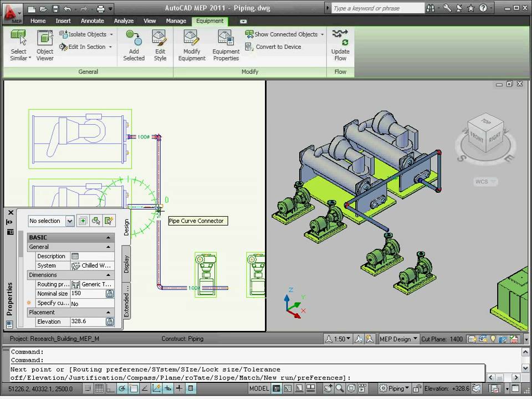Open the Object Viewer tool
Viewport: 532px width, 399px height.
[45, 45]
